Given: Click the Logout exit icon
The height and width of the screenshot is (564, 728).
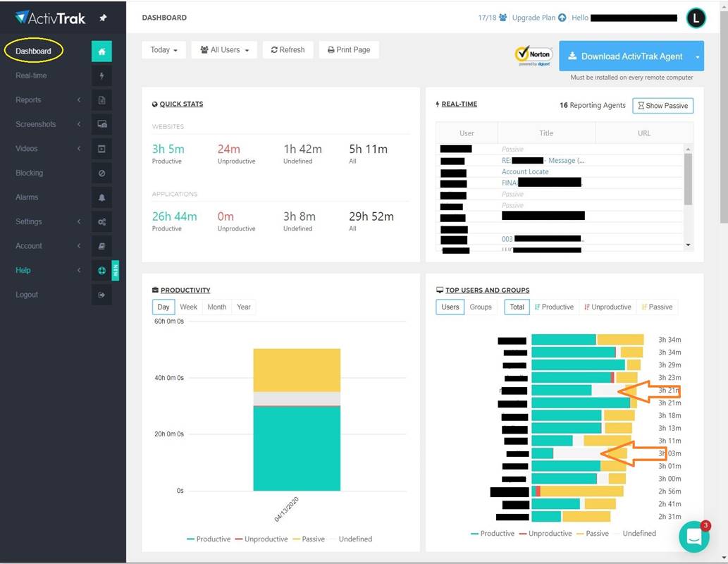Looking at the screenshot, I should [101, 295].
